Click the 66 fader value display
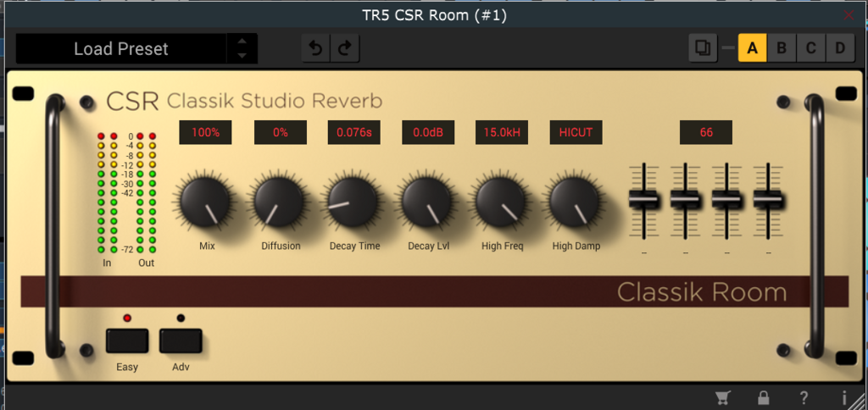 point(706,133)
